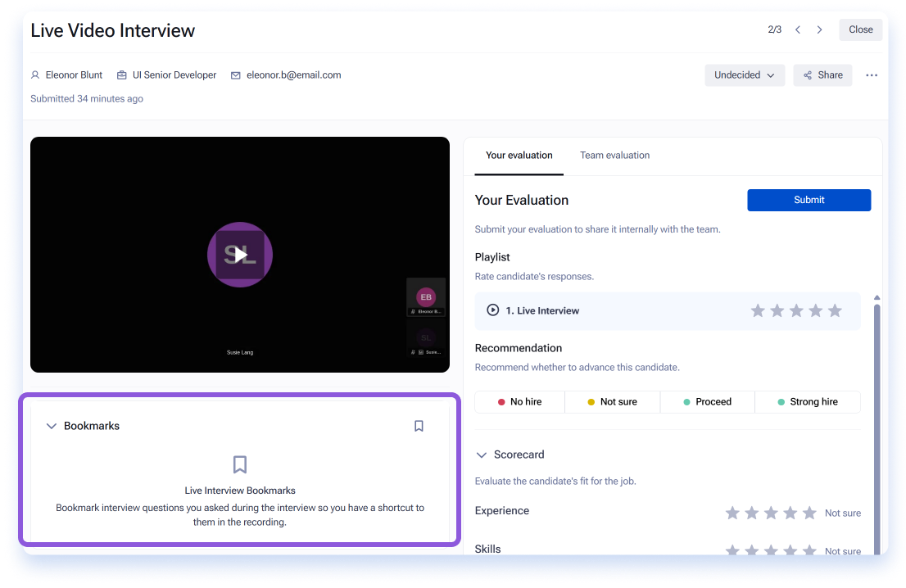Image resolution: width=906 pixels, height=588 pixels.
Task: Add a bookmark using header bookmark icon
Action: [419, 427]
